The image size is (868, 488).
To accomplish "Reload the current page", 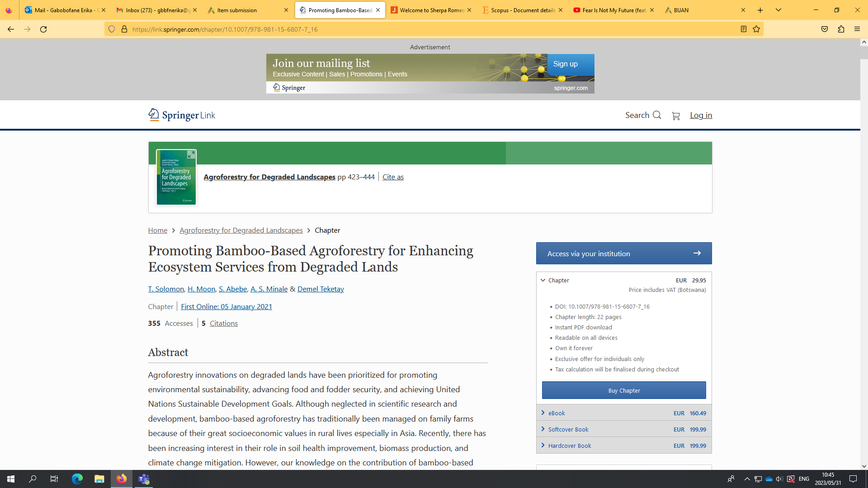I will (x=43, y=29).
